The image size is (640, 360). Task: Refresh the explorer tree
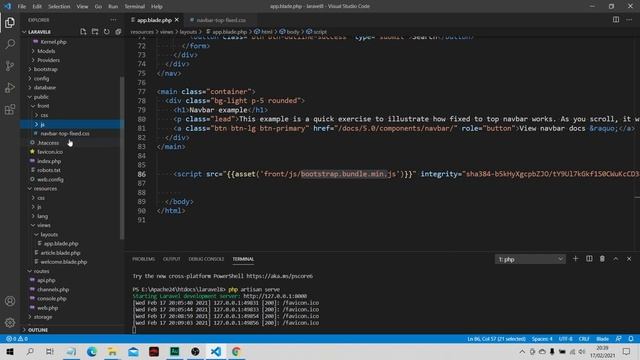point(107,31)
